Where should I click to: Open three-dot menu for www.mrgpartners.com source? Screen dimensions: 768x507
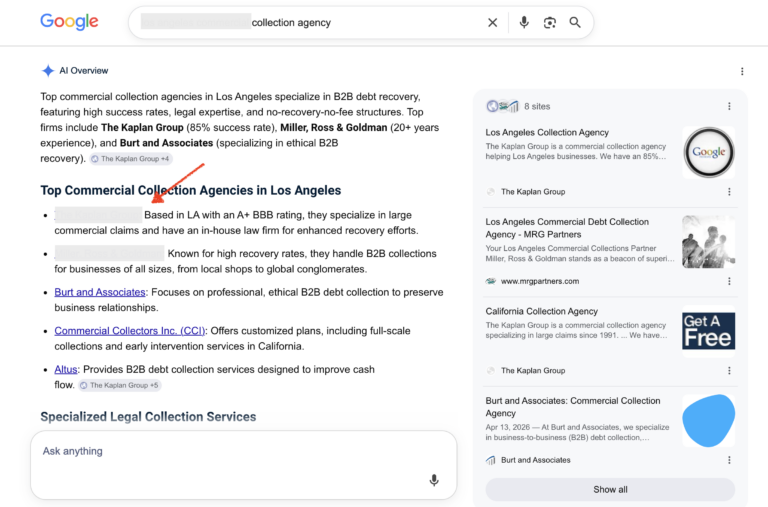click(x=729, y=281)
